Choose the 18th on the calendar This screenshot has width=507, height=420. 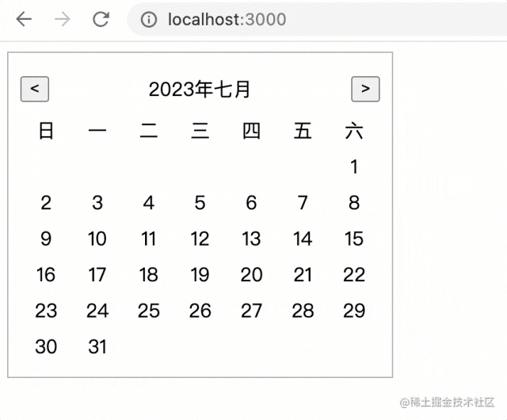coord(149,275)
